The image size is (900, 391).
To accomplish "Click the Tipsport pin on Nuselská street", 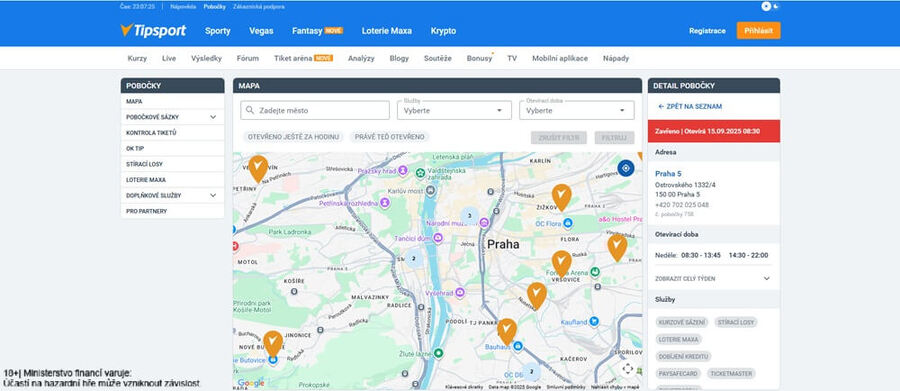I will click(537, 296).
